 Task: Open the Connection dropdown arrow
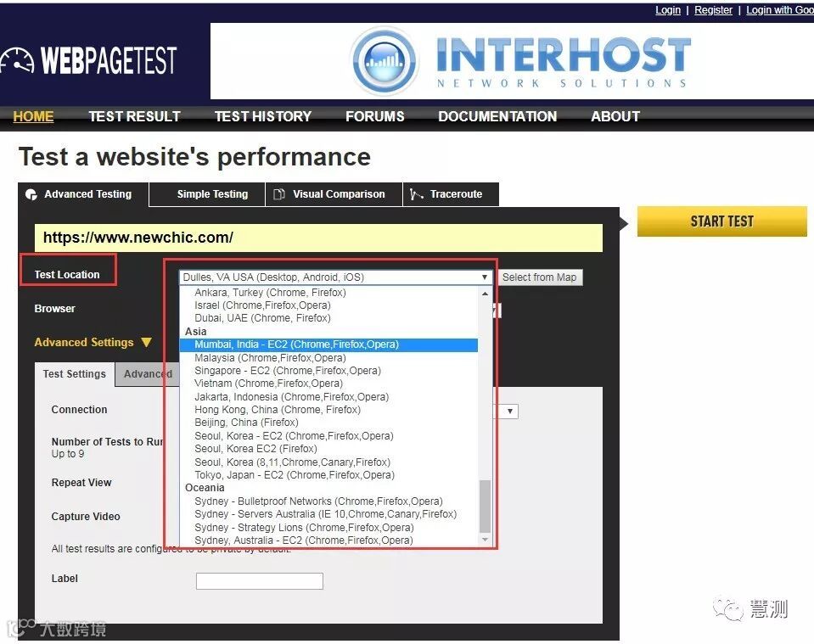510,411
